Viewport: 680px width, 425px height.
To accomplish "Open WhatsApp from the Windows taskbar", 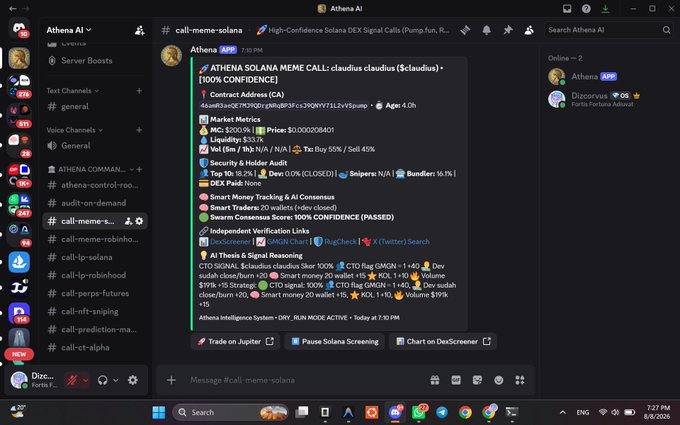I will (418, 412).
